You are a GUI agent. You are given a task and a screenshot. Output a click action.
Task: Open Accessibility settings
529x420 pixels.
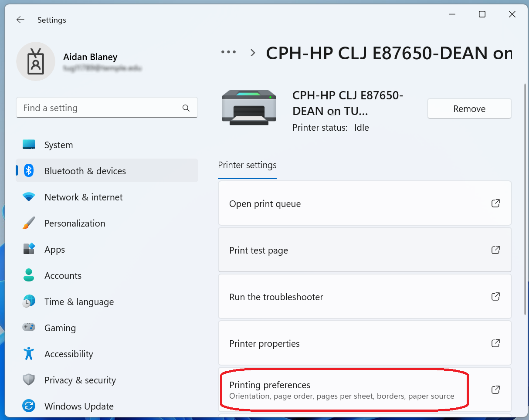[107, 354]
